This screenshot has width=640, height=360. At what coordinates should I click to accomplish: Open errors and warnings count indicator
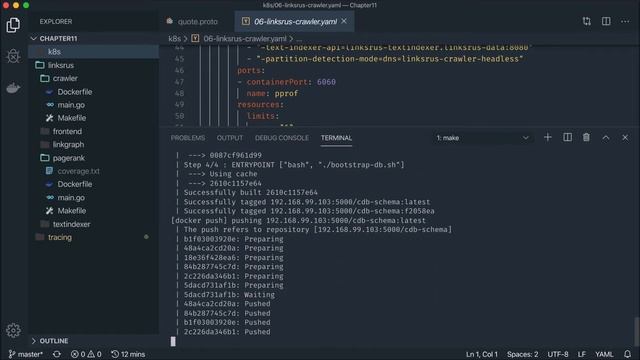(x=86, y=354)
